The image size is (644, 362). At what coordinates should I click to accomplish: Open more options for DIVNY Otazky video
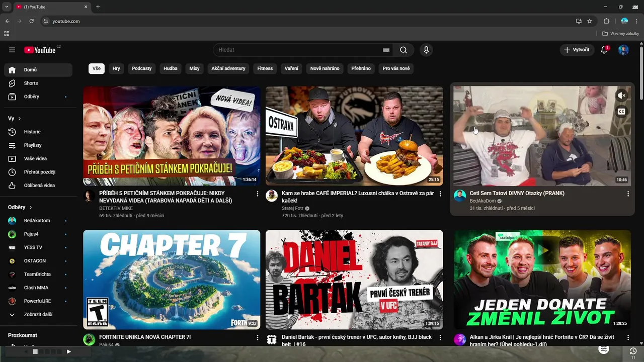coord(628,194)
